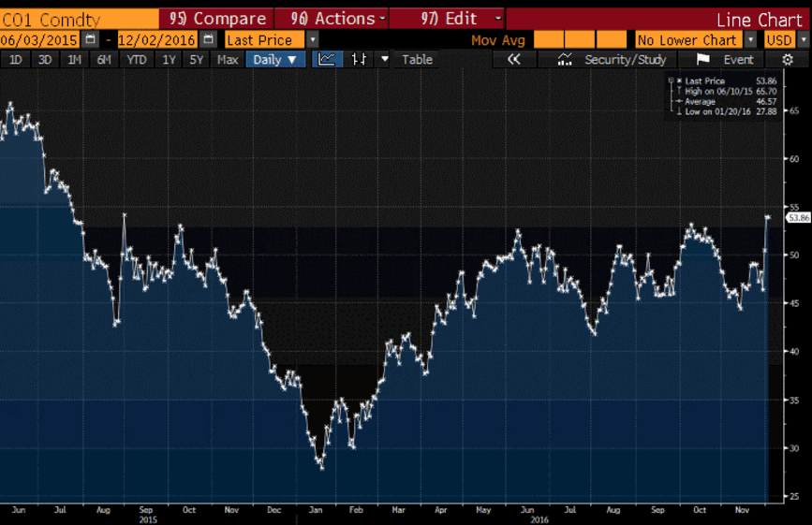Click the CO1 Comdty security field
Image resolution: width=812 pixels, height=525 pixels.
[x=80, y=19]
